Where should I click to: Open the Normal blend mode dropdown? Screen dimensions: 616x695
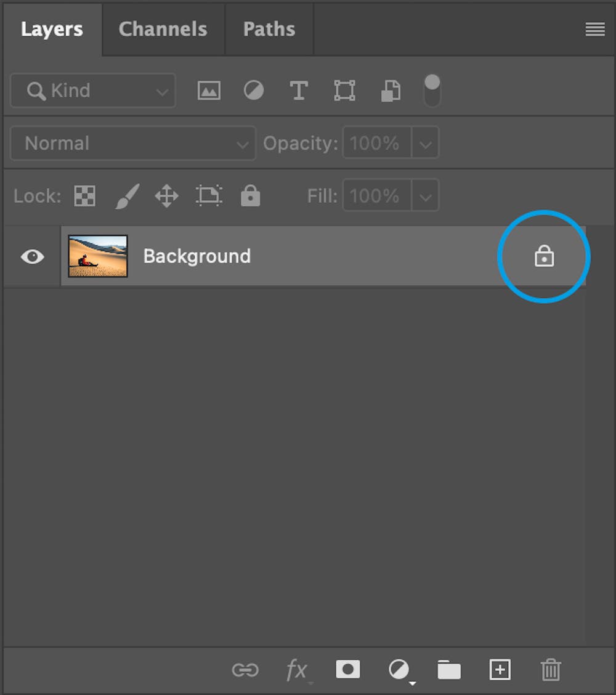tap(132, 143)
